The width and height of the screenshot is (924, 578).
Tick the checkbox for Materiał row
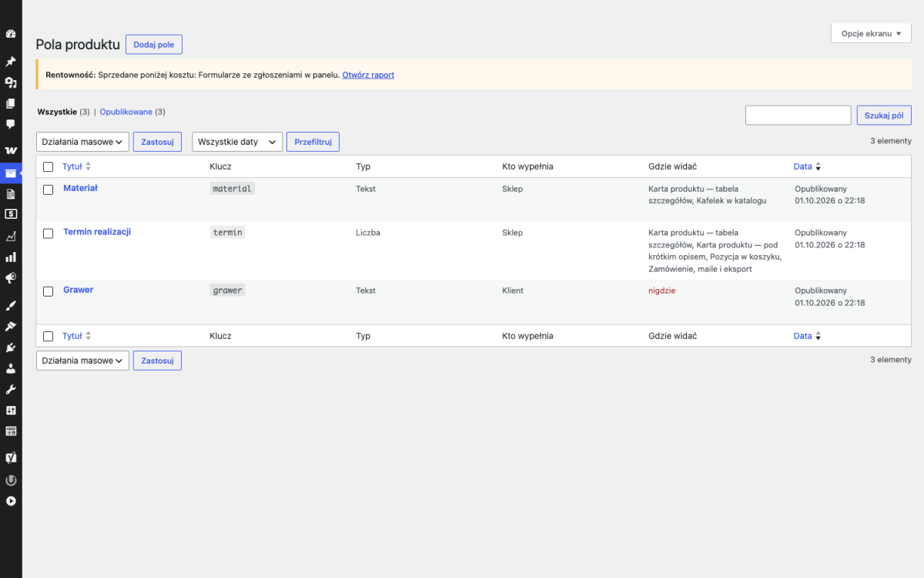tap(48, 190)
